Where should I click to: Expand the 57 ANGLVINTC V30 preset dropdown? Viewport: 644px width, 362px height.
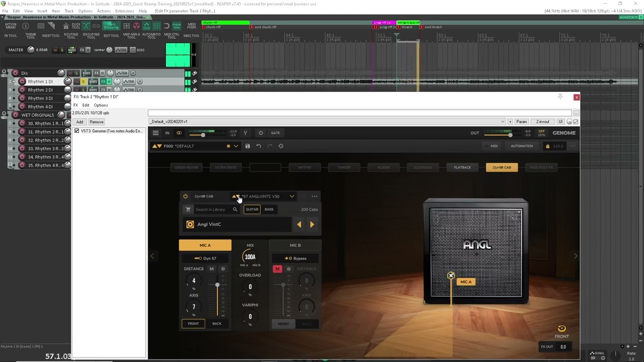[x=292, y=196]
